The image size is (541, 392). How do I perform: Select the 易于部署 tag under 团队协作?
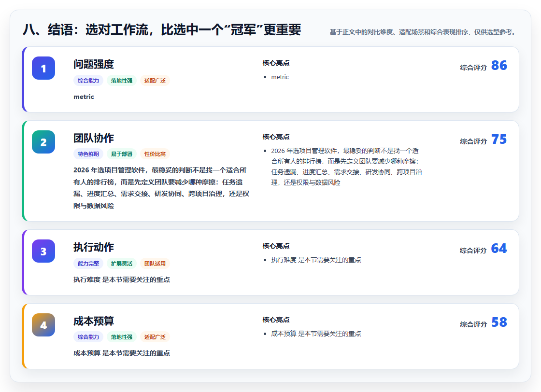click(x=122, y=154)
